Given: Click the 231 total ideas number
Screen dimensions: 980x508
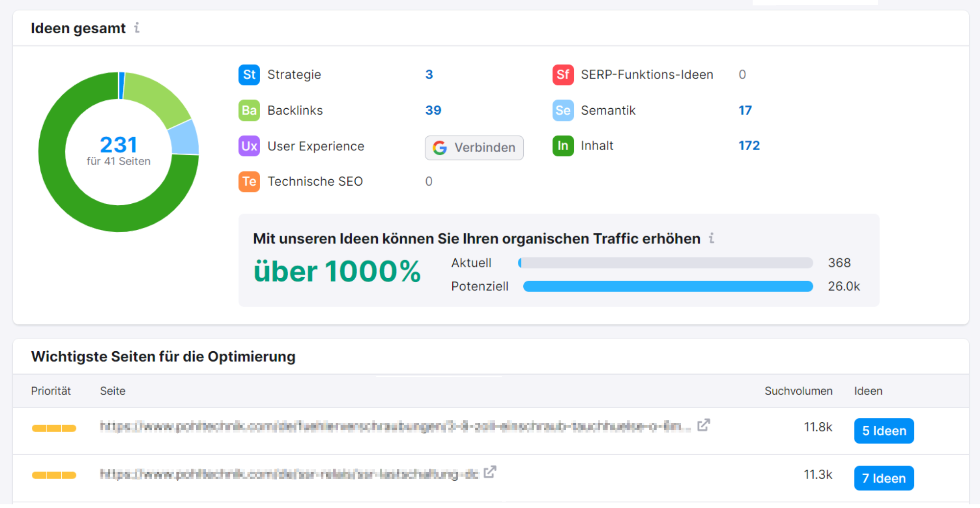Looking at the screenshot, I should pos(119,145).
